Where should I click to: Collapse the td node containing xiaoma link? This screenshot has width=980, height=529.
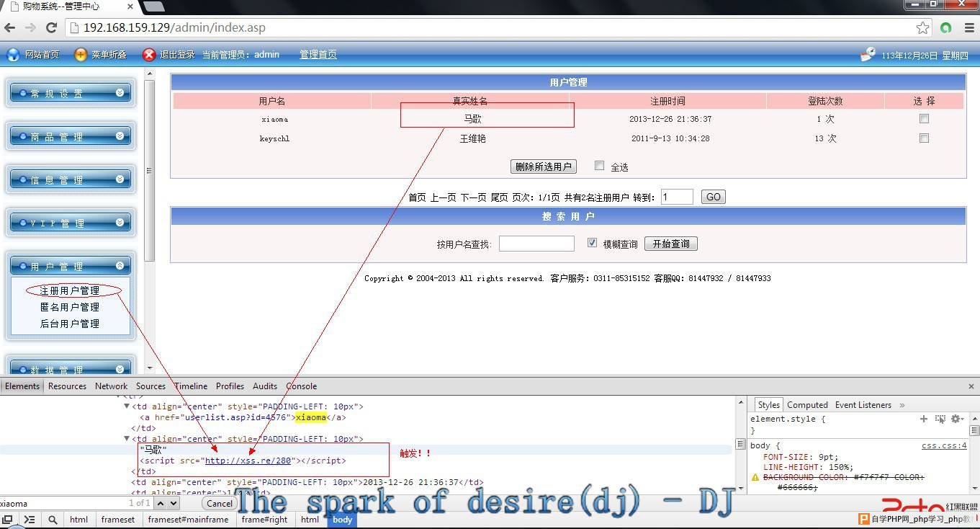pyautogui.click(x=127, y=406)
